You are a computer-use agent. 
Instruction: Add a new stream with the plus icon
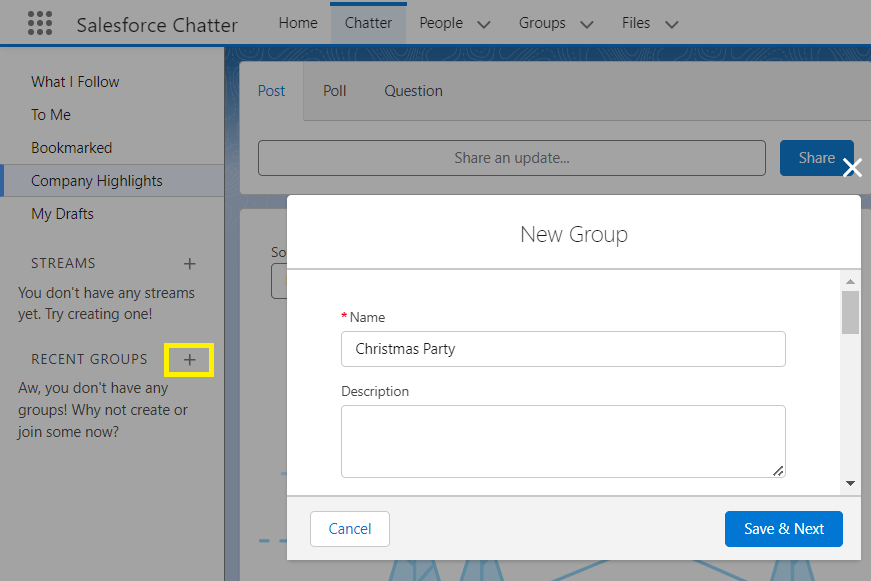(x=189, y=263)
